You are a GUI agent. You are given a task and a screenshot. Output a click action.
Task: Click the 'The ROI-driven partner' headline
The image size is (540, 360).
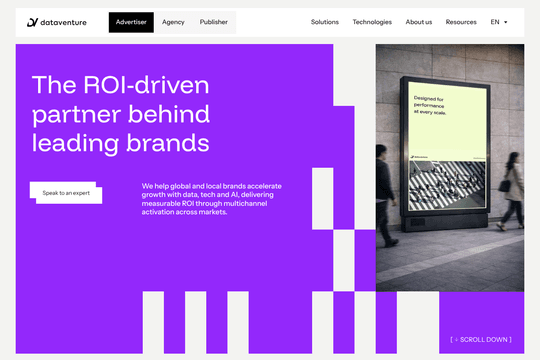[x=121, y=114]
